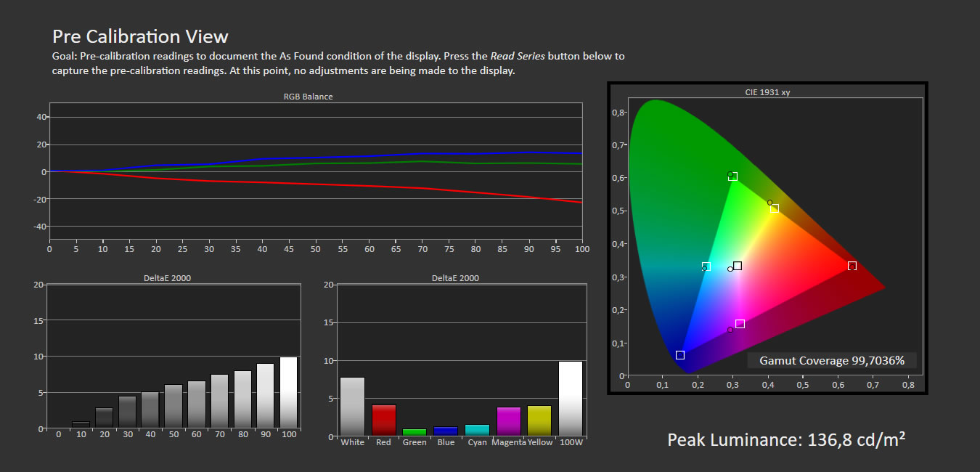Click the DeltaE 2000 title above the color bars
980x472 pixels.
(x=455, y=278)
